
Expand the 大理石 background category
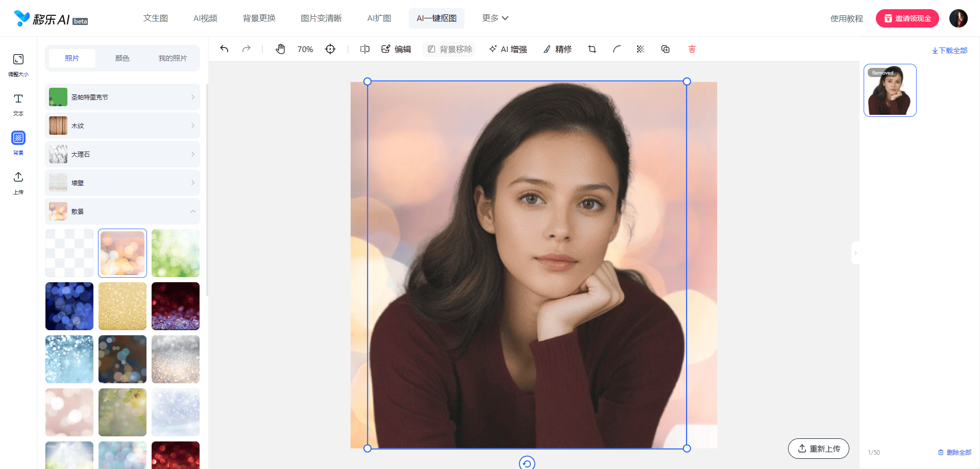122,154
